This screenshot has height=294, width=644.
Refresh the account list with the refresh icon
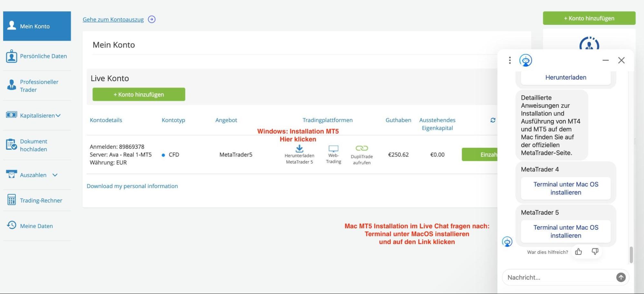point(493,120)
